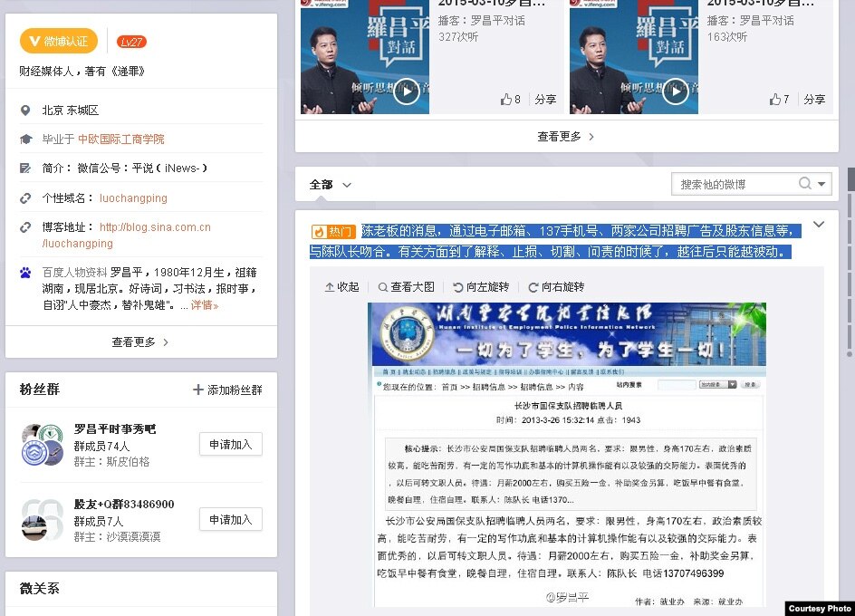Collapse the image using 收起

(x=341, y=287)
